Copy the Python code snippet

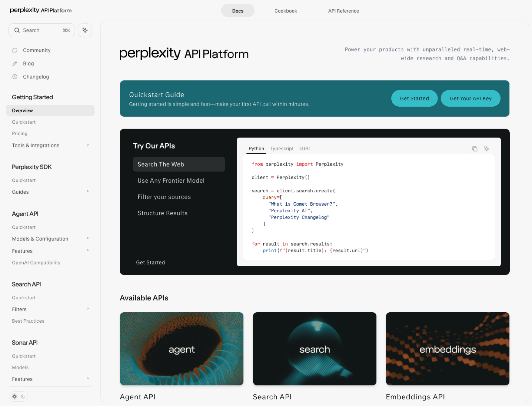tap(475, 149)
